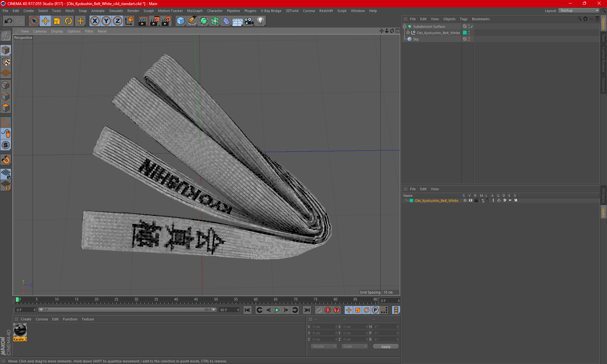This screenshot has height=364, width=607.
Task: Add Subdivision Surface generator icon
Action: coord(204,21)
